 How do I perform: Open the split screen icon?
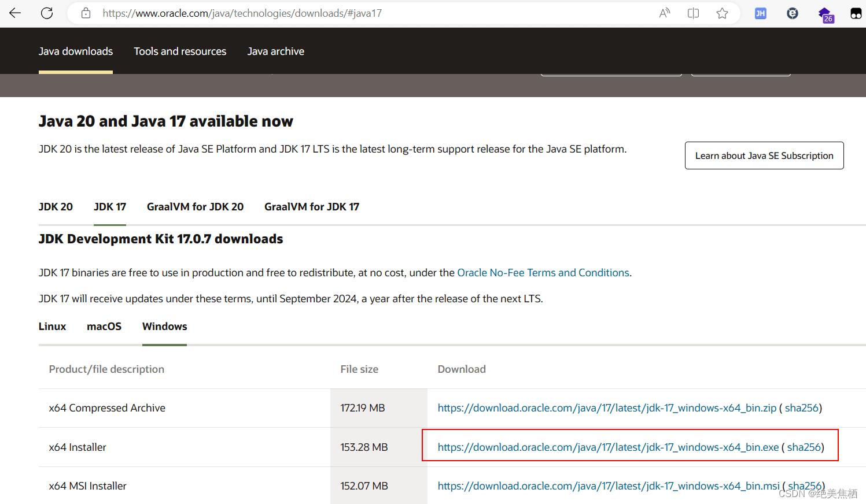(x=692, y=13)
